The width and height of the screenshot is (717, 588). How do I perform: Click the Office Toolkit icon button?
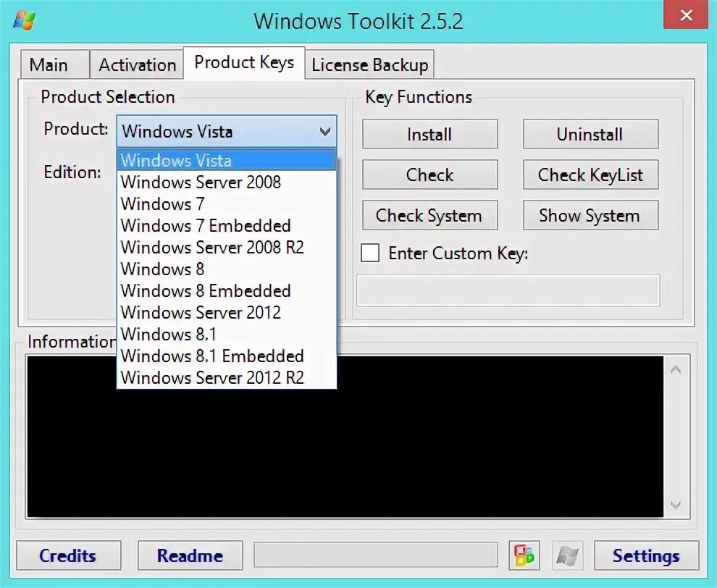[x=524, y=555]
